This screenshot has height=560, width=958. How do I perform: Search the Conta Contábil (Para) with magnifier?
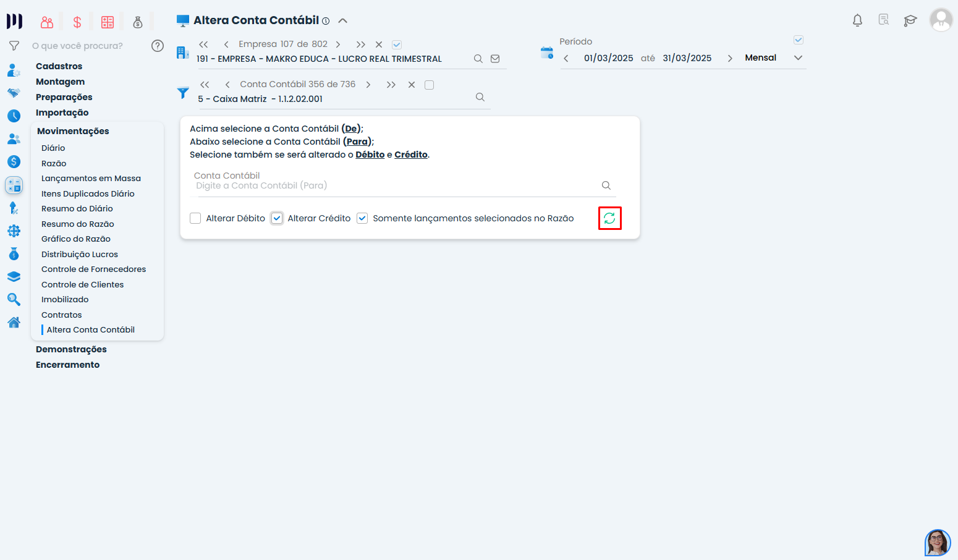pyautogui.click(x=606, y=185)
